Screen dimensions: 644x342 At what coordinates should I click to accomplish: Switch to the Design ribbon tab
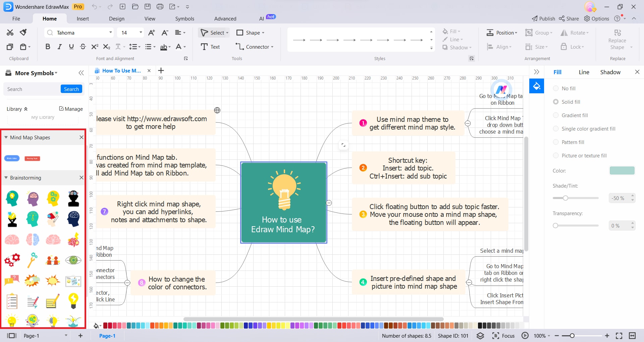click(x=117, y=19)
